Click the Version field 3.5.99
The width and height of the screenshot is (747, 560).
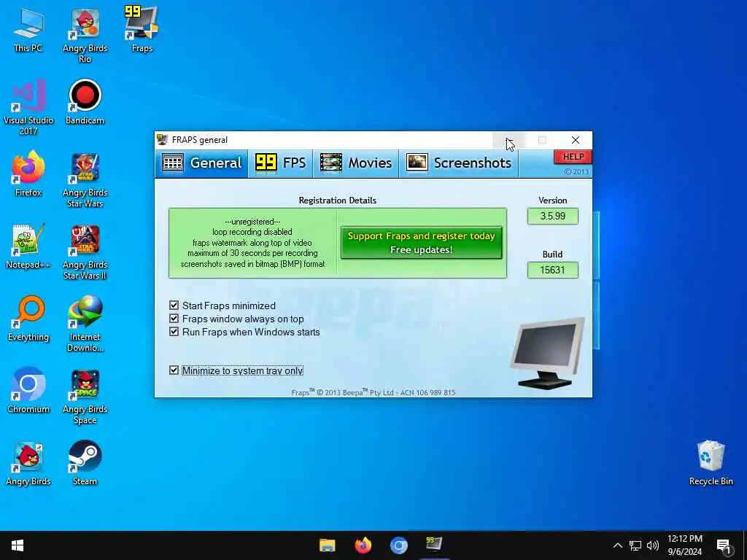click(553, 216)
